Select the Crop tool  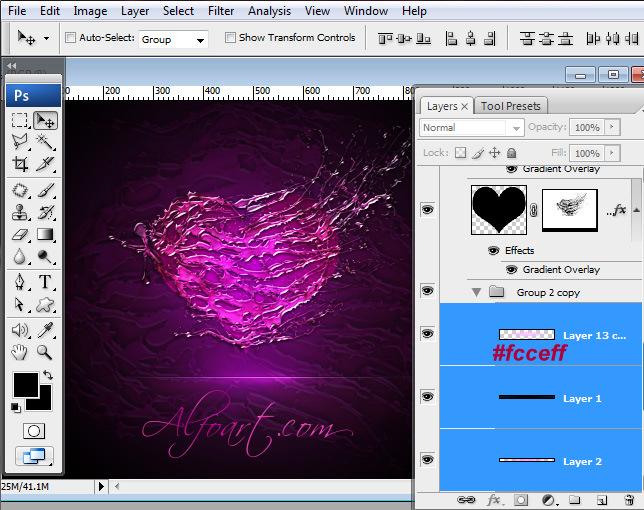20,165
